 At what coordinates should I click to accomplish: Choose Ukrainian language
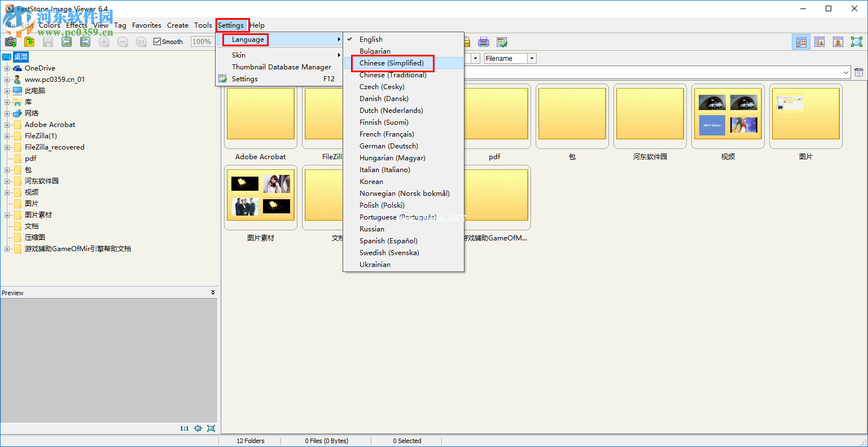click(404, 264)
